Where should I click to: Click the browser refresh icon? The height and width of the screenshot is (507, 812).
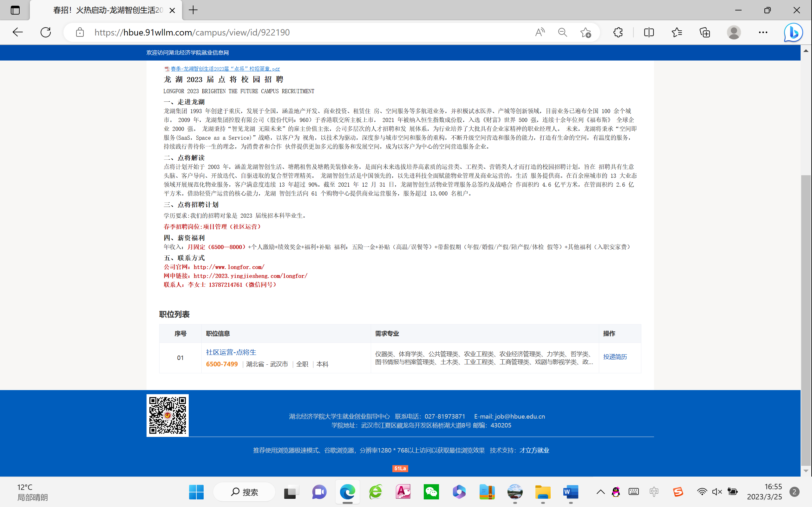tap(46, 32)
